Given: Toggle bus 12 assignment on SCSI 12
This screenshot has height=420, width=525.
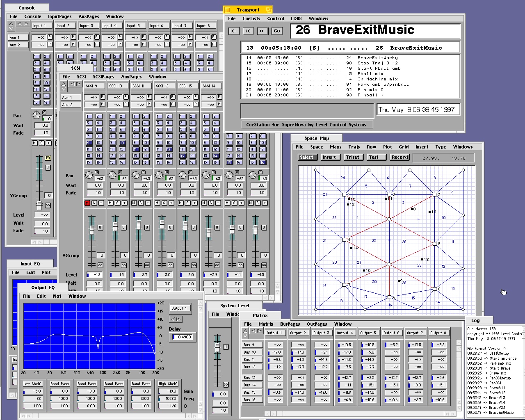Looking at the screenshot, I should (x=169, y=149).
